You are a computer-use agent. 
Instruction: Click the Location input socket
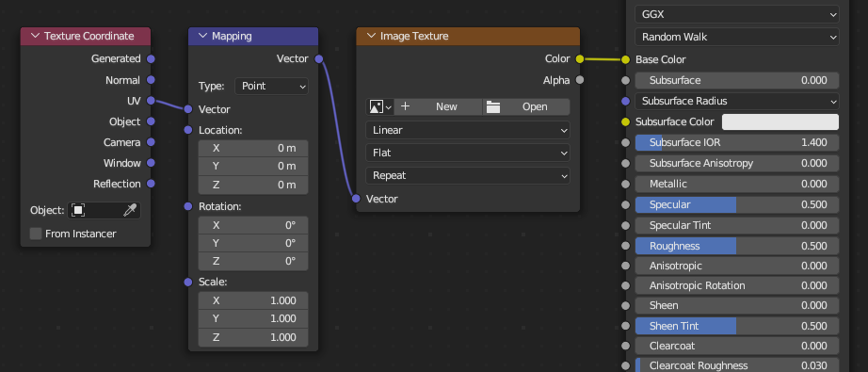188,130
